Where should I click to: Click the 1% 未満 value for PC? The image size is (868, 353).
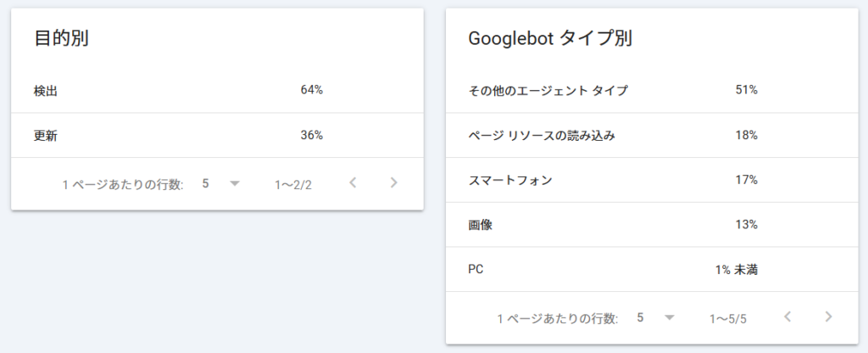click(x=736, y=270)
